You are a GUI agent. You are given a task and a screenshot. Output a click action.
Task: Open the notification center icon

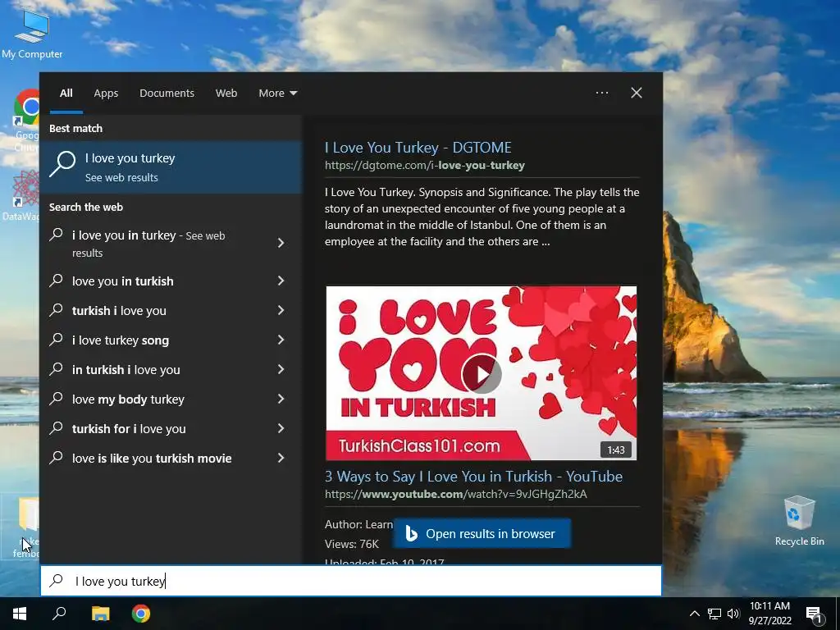pos(815,614)
